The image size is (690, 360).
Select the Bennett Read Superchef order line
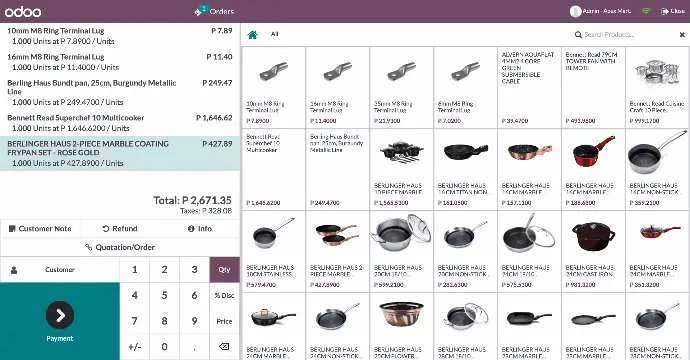coord(120,123)
